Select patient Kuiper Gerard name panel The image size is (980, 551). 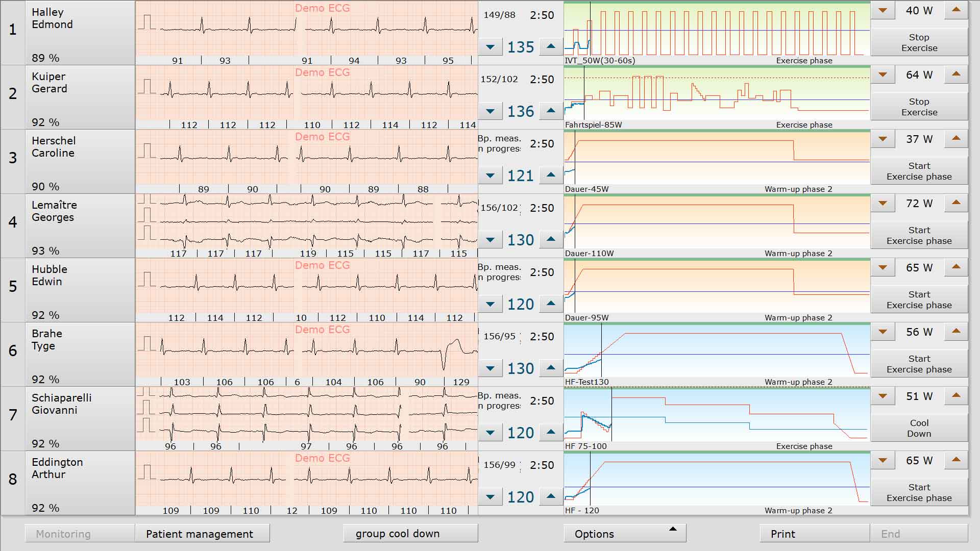80,97
